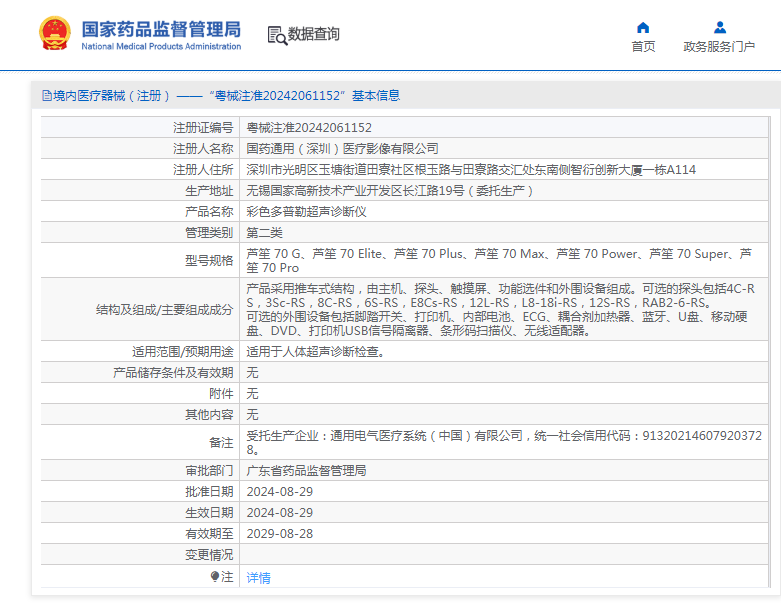Click the product name 彩色多普勒超声诊断仪

click(307, 212)
